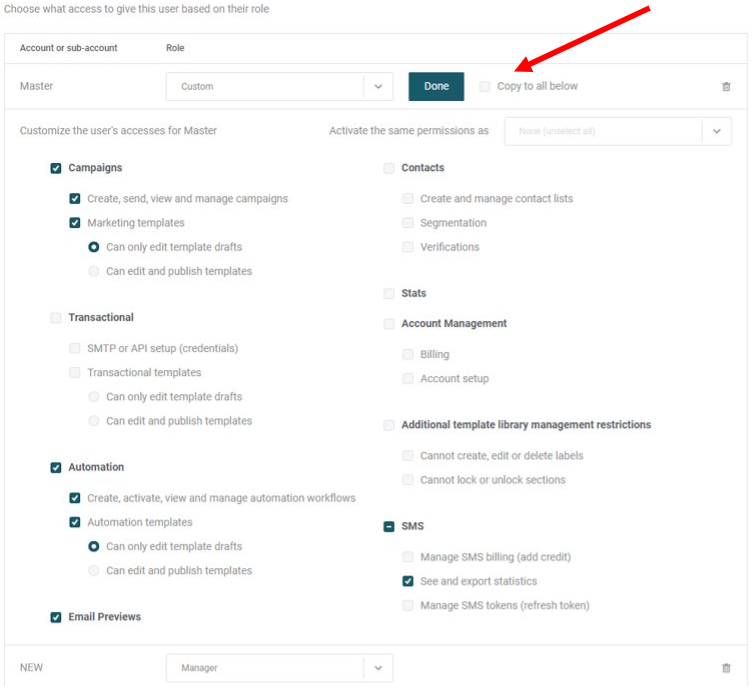Enable the Stats checkbox
The image size is (752, 691).
click(x=389, y=293)
